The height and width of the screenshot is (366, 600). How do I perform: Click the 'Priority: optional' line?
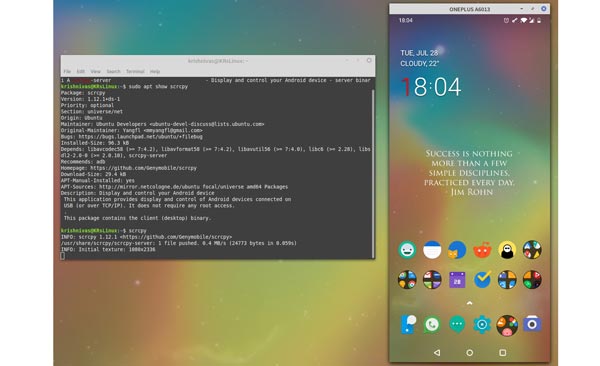click(87, 105)
